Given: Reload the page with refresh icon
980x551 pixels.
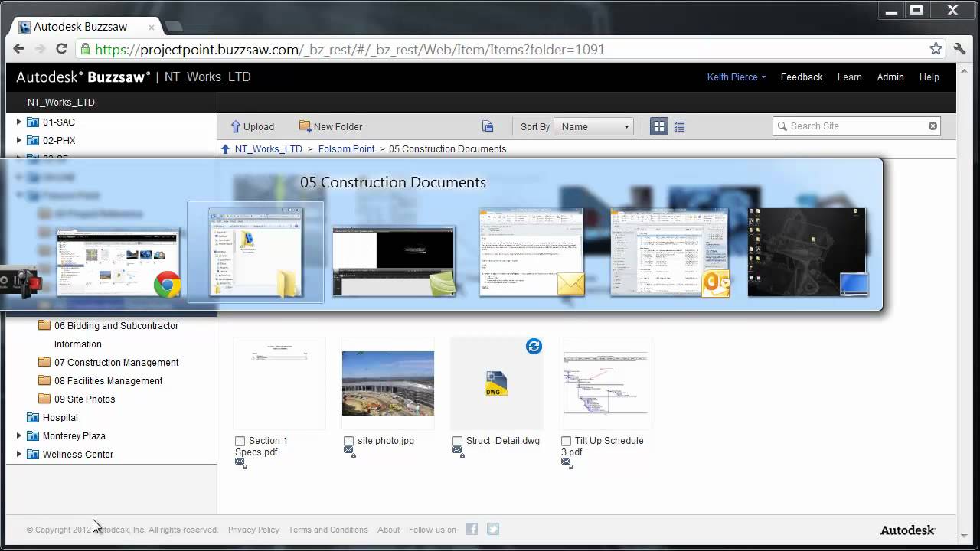Looking at the screenshot, I should coord(62,49).
